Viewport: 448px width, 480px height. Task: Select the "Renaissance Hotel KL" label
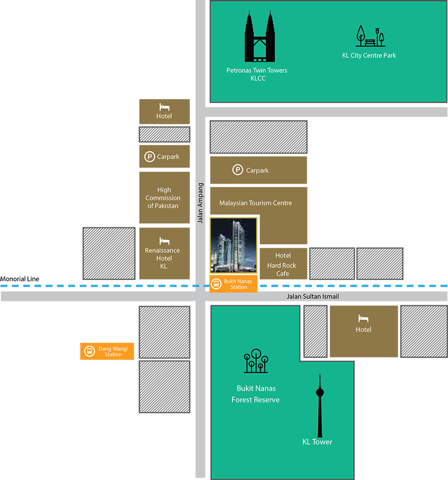[x=162, y=258]
